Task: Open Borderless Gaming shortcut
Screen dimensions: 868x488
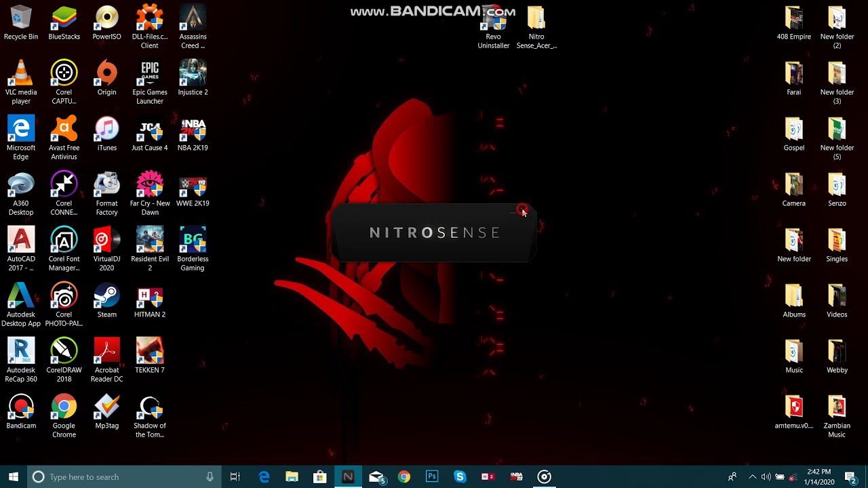Action: (x=193, y=249)
